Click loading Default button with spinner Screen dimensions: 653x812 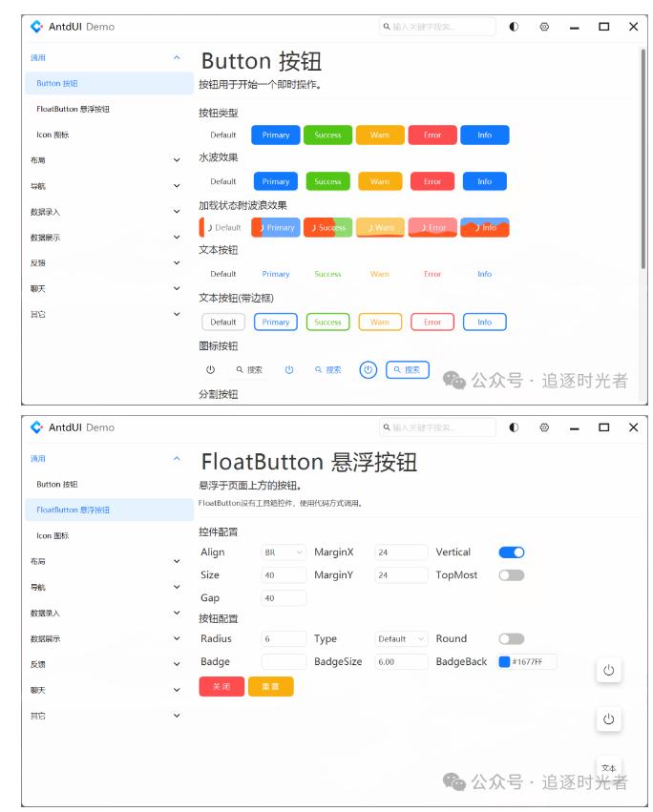coord(221,227)
